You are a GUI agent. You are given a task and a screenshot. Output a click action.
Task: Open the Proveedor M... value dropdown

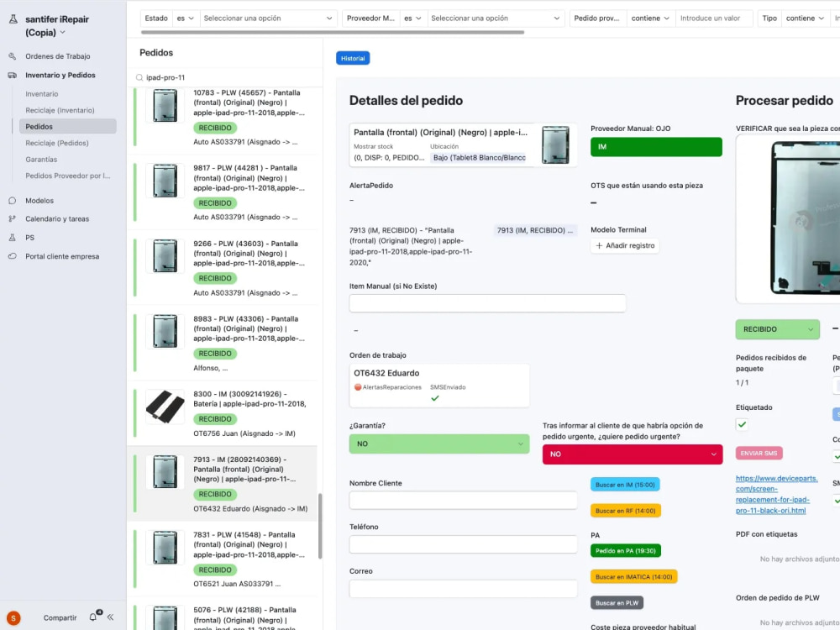coord(495,18)
